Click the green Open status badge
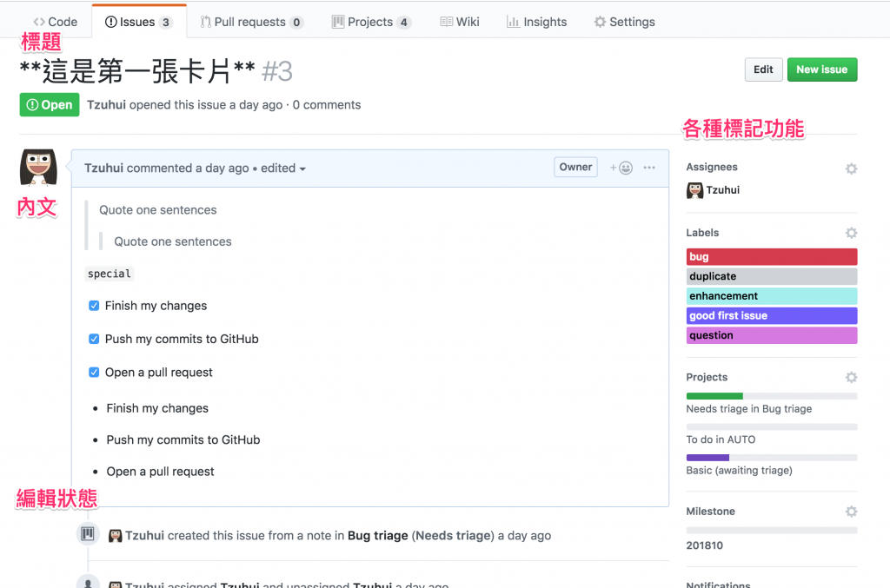The height and width of the screenshot is (588, 890). tap(50, 104)
